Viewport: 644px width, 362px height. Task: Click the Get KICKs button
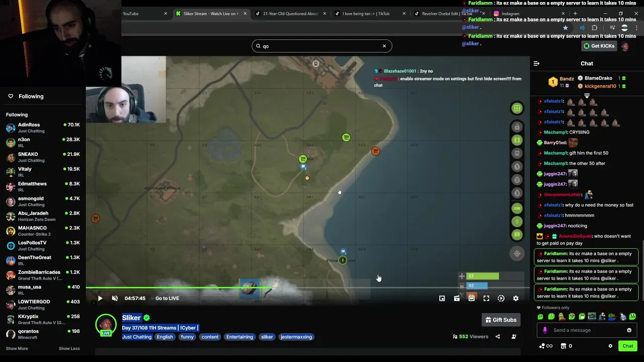click(x=599, y=46)
